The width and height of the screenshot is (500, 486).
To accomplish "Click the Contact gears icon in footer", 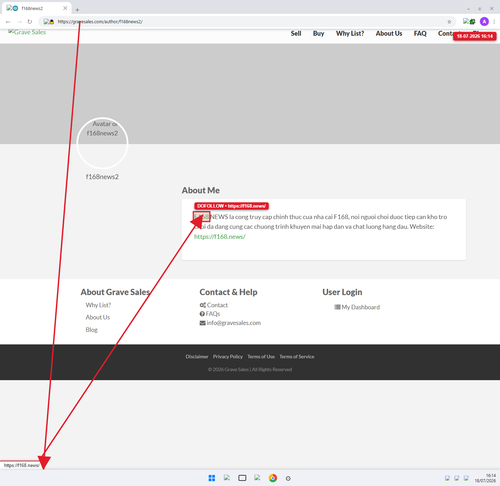I will click(x=203, y=305).
